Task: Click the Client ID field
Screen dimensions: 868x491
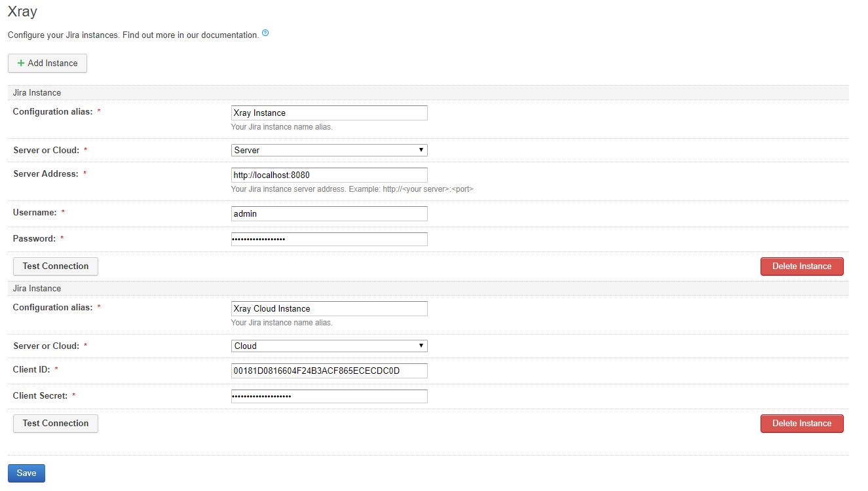Action: pos(329,371)
